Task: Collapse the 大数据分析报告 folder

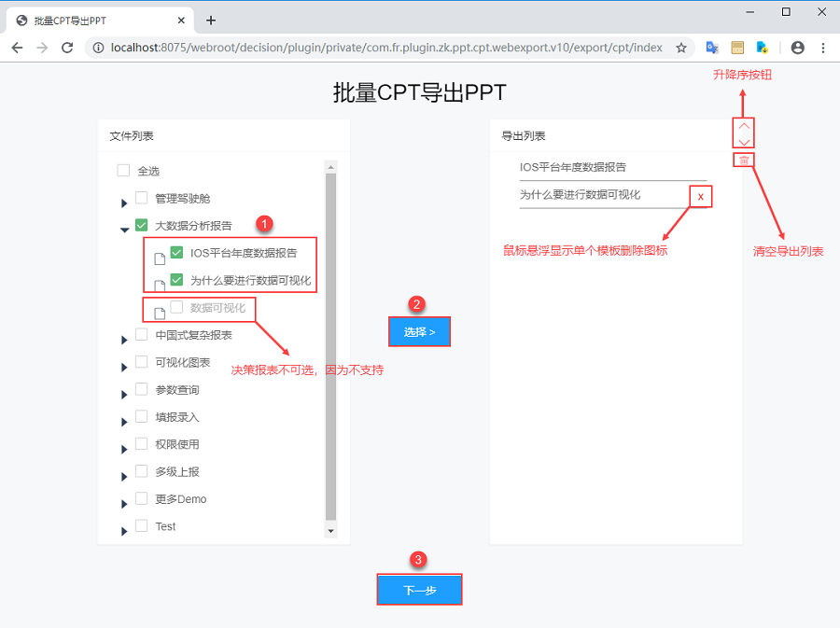Action: (x=124, y=230)
